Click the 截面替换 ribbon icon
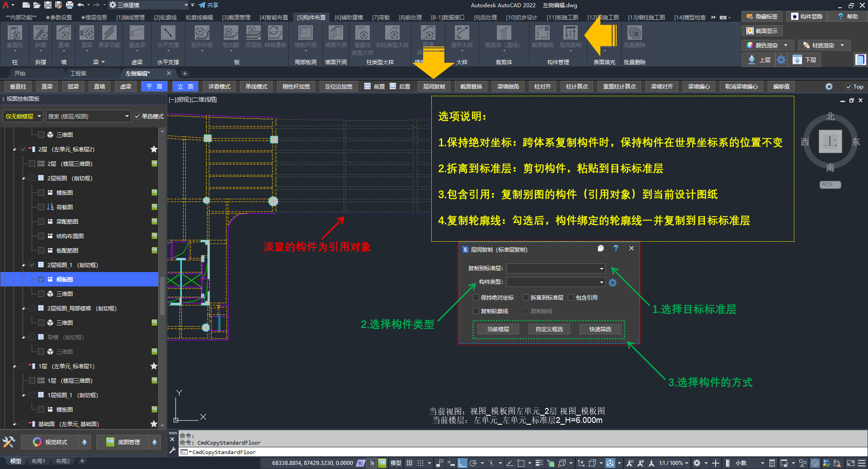The width and height of the screenshot is (868, 469). pyautogui.click(x=542, y=34)
